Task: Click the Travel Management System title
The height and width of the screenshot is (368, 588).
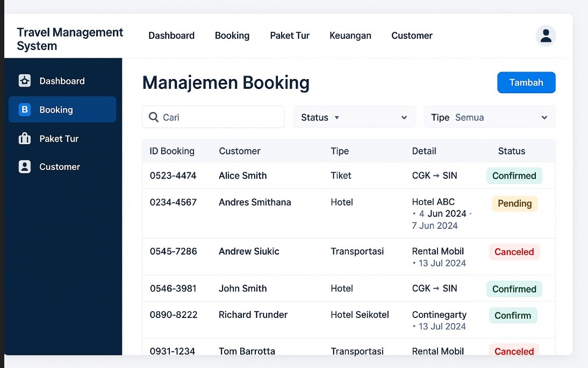Action: pos(70,39)
